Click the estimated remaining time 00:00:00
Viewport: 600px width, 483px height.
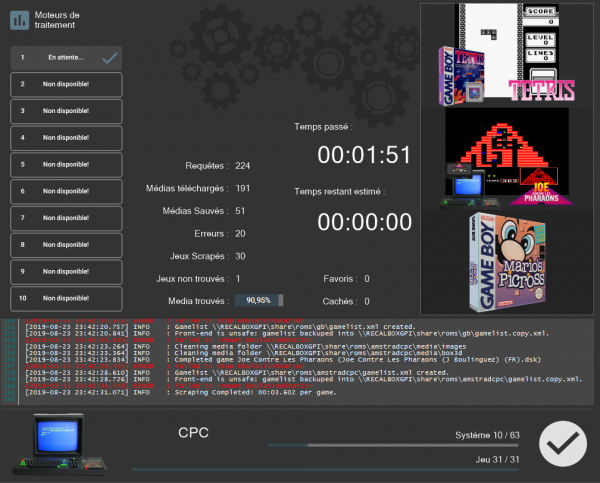point(364,222)
